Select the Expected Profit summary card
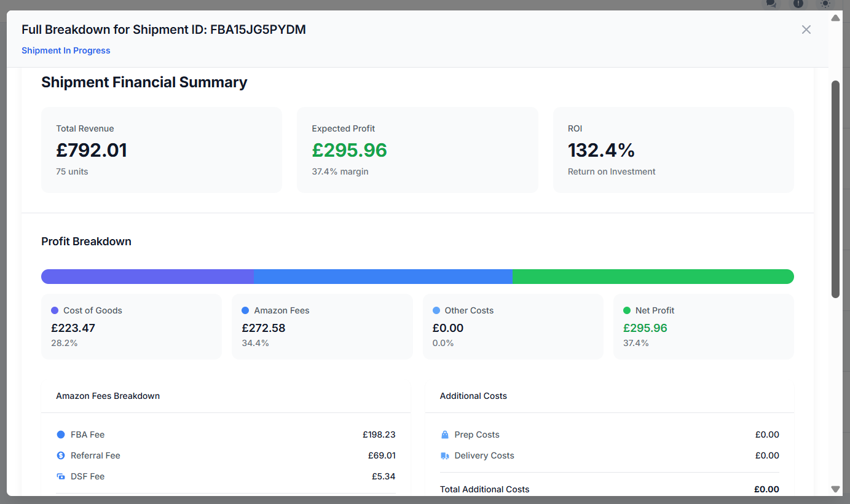850x504 pixels. [x=417, y=150]
